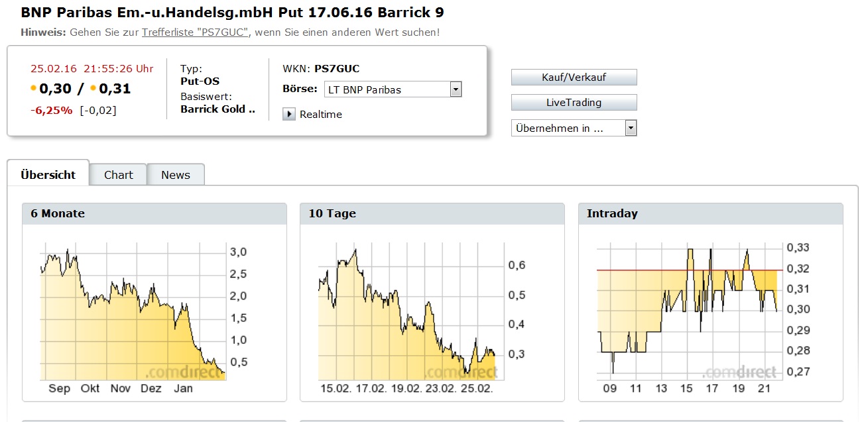Open the Barrick Gold underlying link
868x422 pixels.
click(x=217, y=109)
